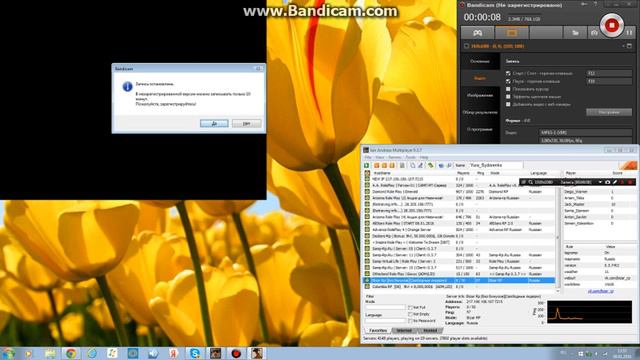Open the Изображения tab in Bandicam sidebar

480,95
